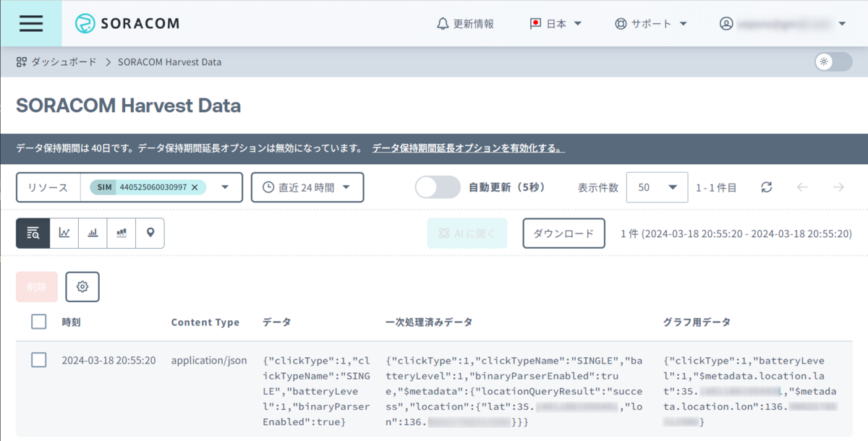This screenshot has width=868, height=441.
Task: Click the 一次処理済みデータ column header
Action: pos(430,322)
